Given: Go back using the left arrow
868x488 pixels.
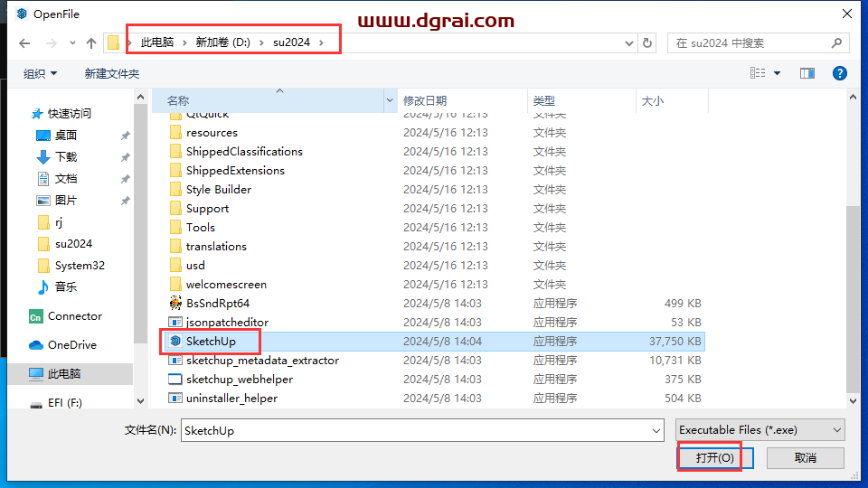Looking at the screenshot, I should click(24, 43).
